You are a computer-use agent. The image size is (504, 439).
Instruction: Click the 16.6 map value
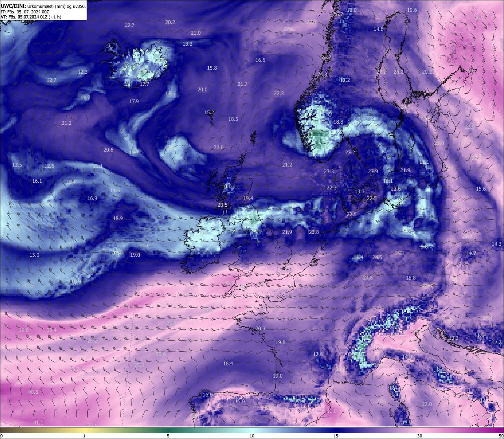tap(260, 60)
